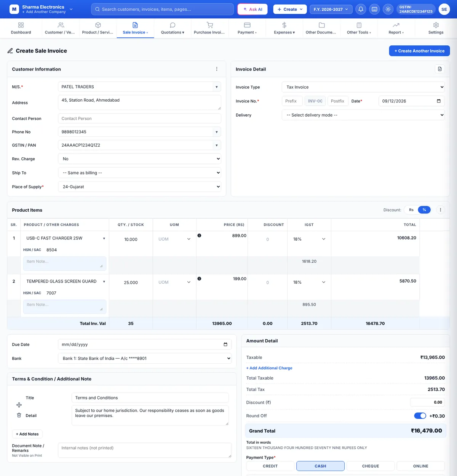Open the notifications bell
The image size is (457, 476).
[x=361, y=9]
